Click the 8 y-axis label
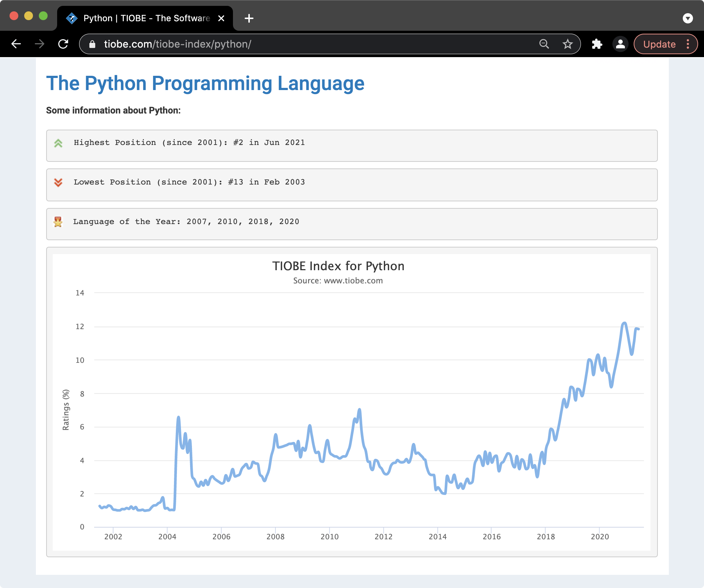This screenshot has height=588, width=704. point(82,394)
